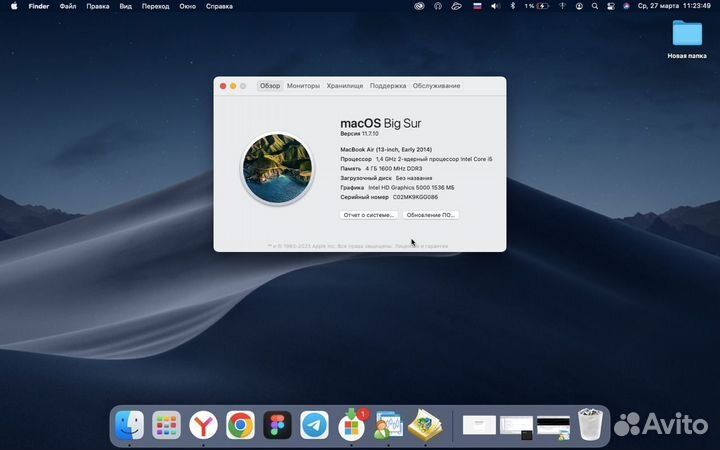The height and width of the screenshot is (450, 720).
Task: Switch to the Хранилище tab
Action: point(345,86)
